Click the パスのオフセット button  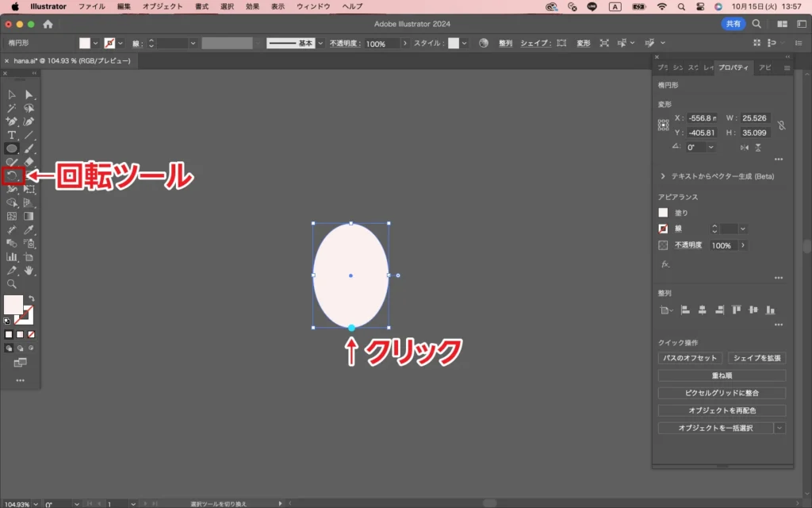tap(690, 358)
